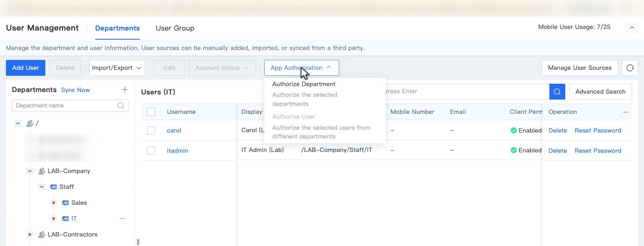
Task: Click the Username column header
Action: 181,112
